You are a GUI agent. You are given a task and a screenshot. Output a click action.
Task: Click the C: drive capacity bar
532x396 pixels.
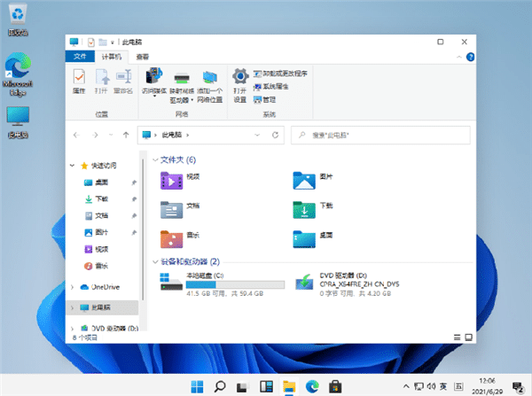235,284
